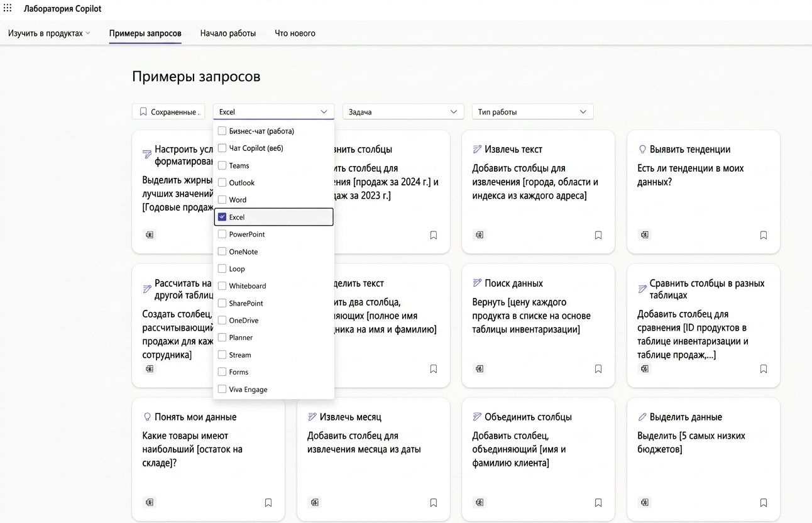Select the Whiteboard checkbox
This screenshot has width=812, height=523.
[x=222, y=286]
